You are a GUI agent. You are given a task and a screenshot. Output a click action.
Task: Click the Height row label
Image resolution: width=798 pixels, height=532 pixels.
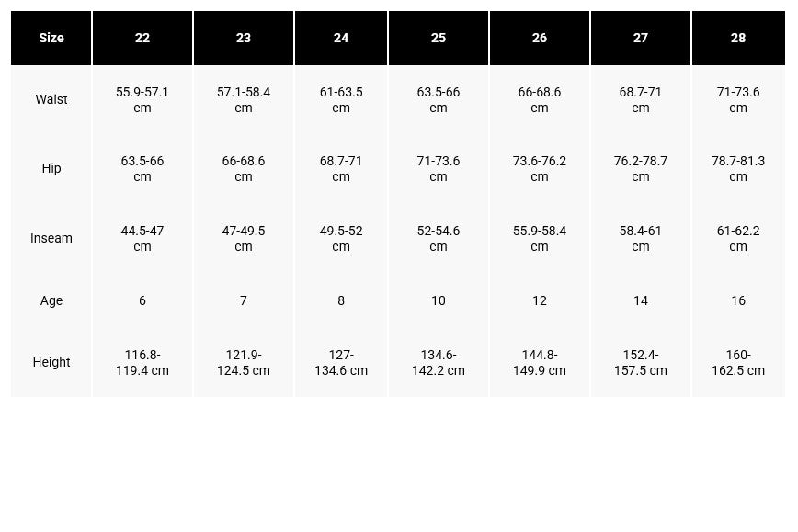[51, 362]
